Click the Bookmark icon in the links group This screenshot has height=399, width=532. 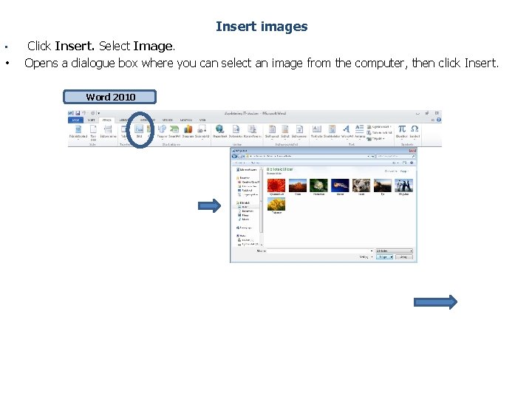(x=236, y=129)
